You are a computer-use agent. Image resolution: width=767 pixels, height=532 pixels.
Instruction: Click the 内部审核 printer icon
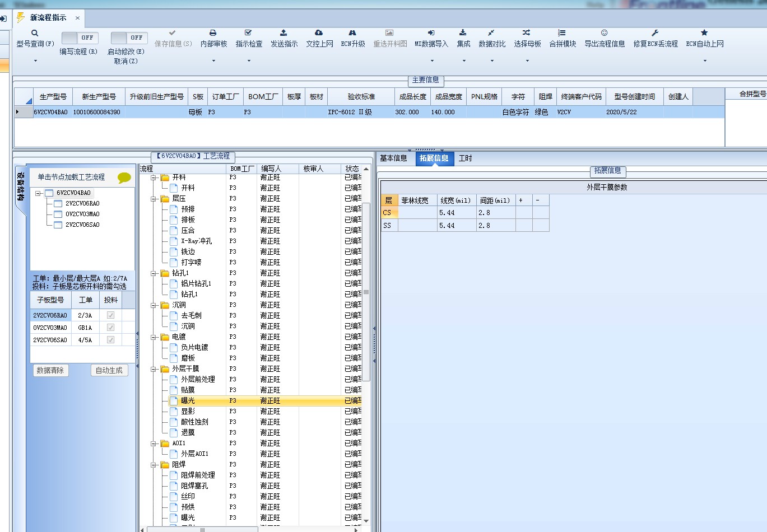tap(213, 33)
